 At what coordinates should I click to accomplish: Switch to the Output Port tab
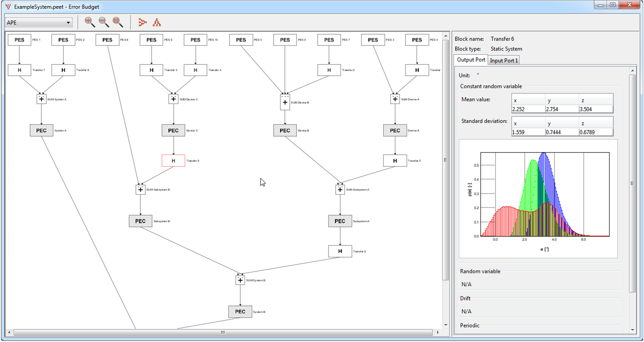471,60
